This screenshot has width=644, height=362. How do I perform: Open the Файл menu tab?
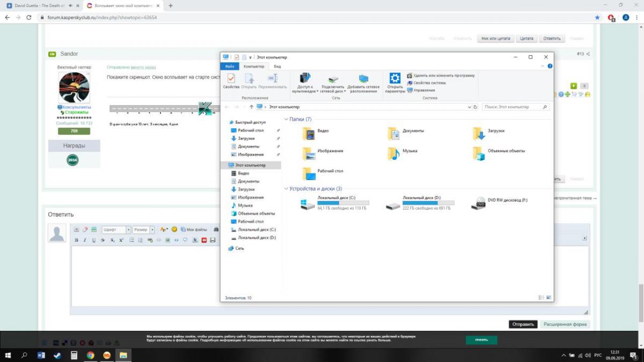click(229, 67)
